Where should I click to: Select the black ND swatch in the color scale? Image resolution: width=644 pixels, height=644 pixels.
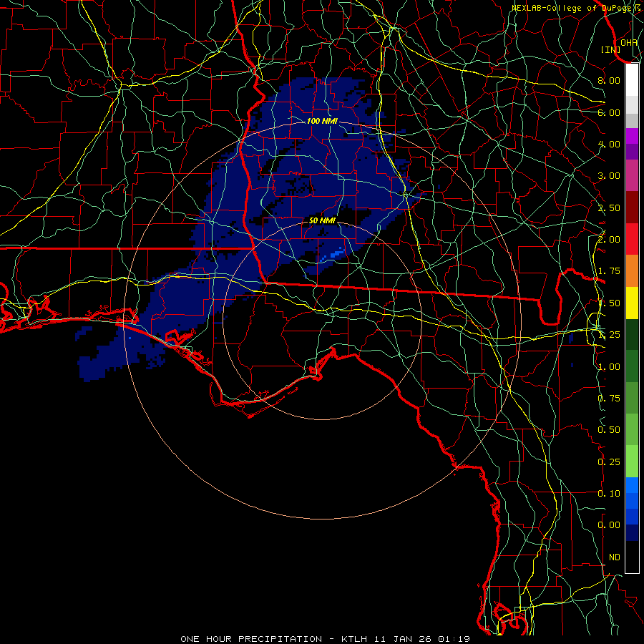pyautogui.click(x=632, y=557)
